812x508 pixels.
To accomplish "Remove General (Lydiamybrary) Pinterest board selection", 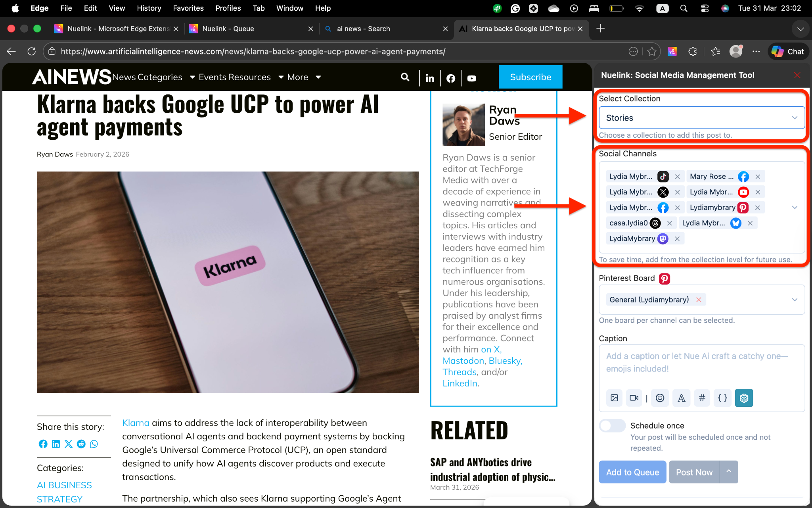I will [x=699, y=300].
